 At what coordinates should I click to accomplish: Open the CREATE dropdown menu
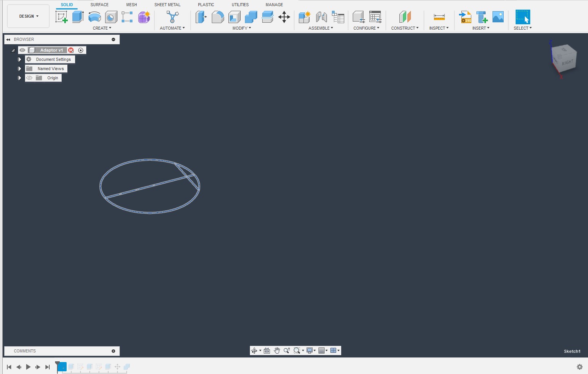(102, 28)
